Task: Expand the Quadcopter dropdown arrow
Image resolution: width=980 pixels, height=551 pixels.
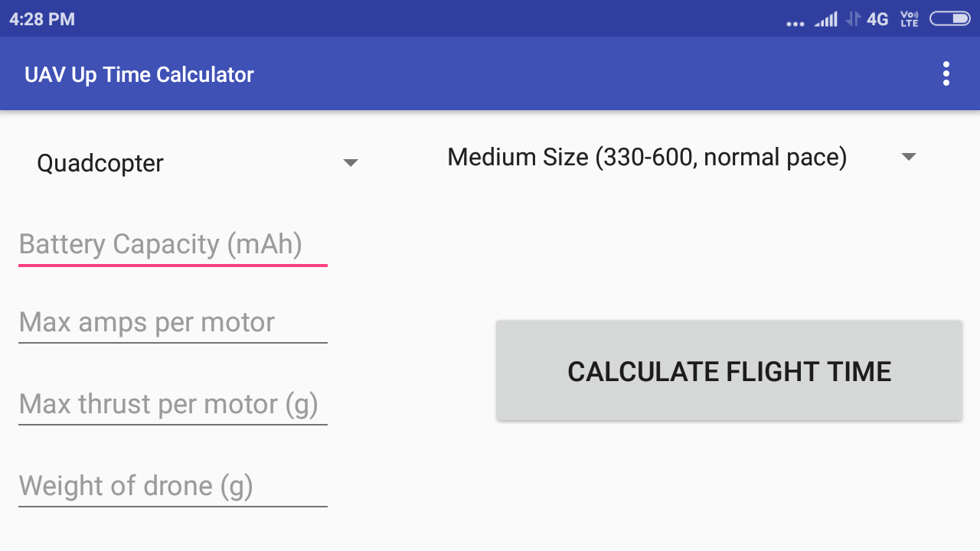Action: coord(351,163)
